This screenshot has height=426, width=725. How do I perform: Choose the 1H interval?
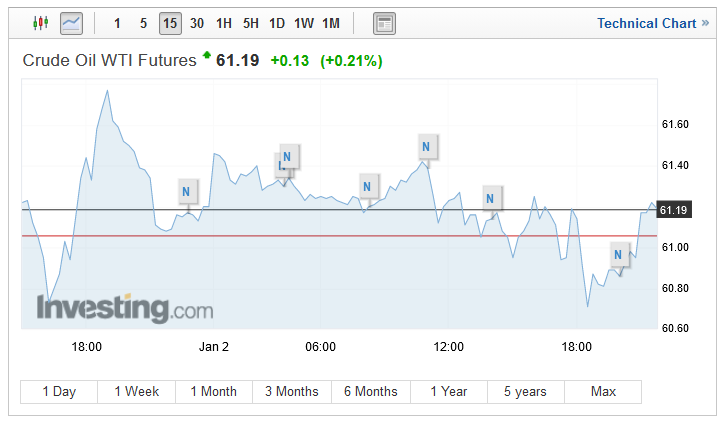(x=224, y=23)
